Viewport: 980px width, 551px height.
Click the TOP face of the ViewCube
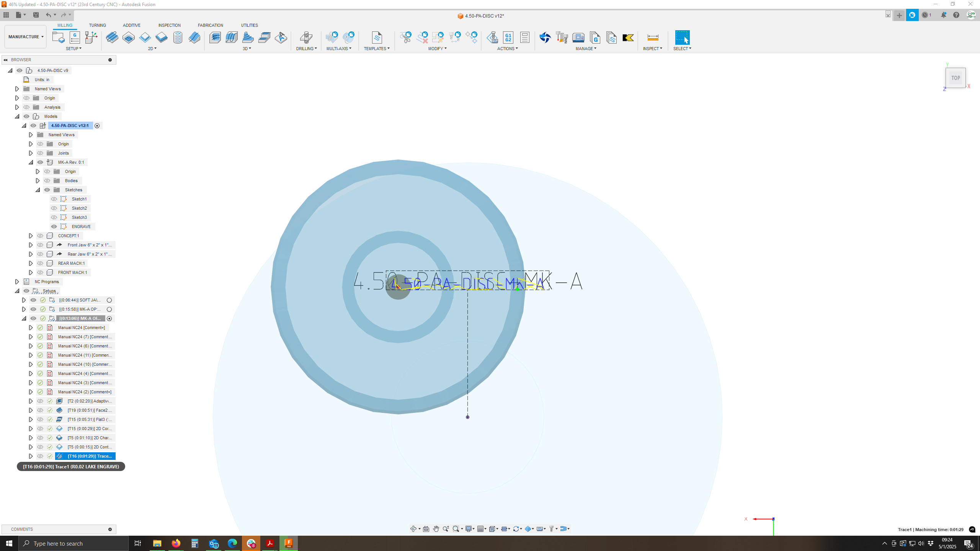[955, 78]
